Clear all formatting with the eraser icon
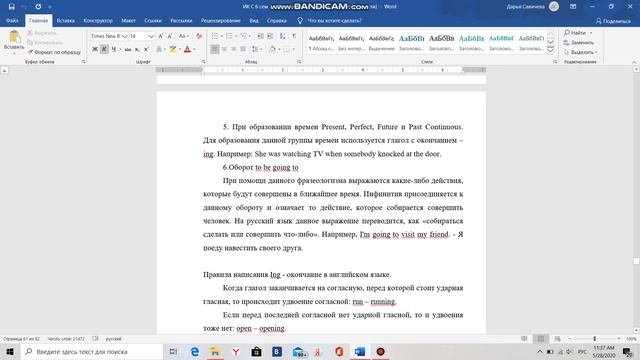The height and width of the screenshot is (360, 640). [x=199, y=36]
